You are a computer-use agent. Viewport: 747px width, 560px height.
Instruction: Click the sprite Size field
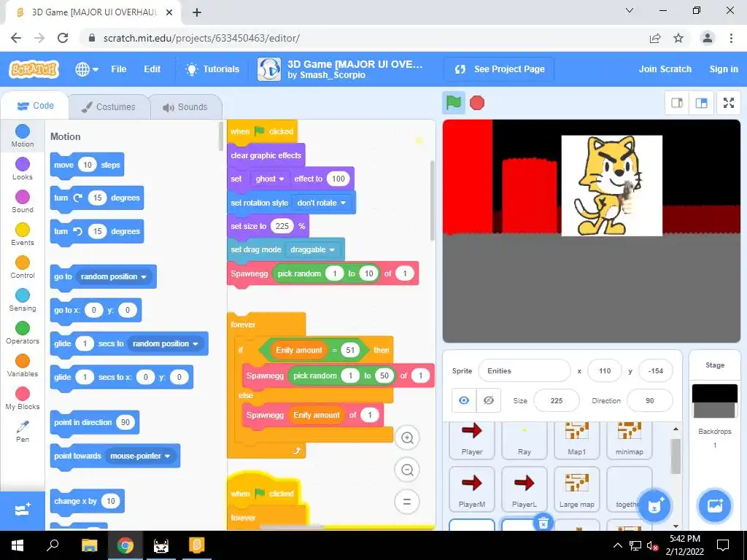[557, 400]
